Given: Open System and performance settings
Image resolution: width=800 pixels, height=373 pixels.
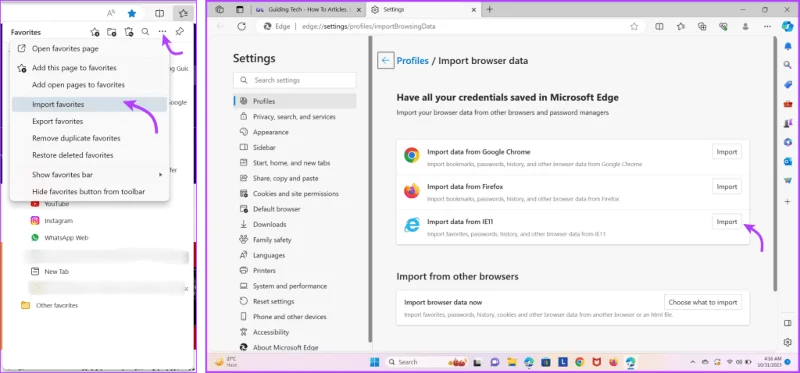Looking at the screenshot, I should [x=294, y=286].
